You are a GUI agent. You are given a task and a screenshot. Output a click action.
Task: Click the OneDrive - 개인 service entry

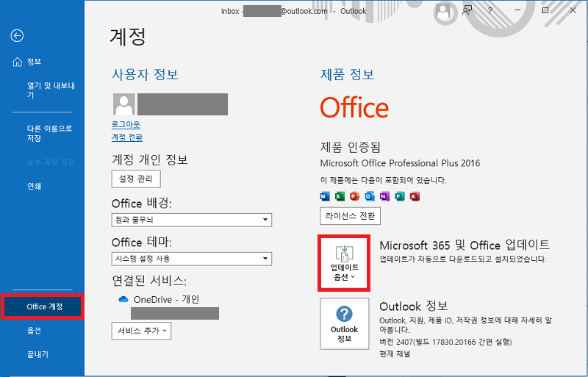167,300
